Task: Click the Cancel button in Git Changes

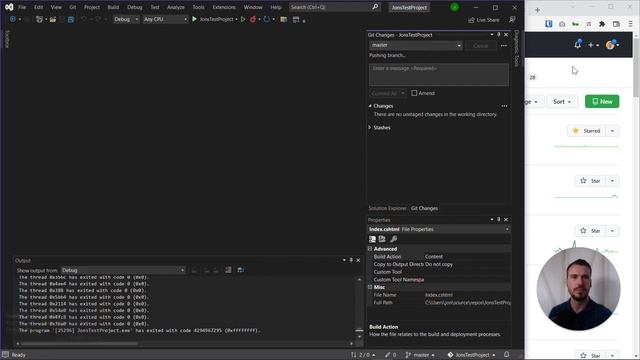Action: click(x=481, y=46)
